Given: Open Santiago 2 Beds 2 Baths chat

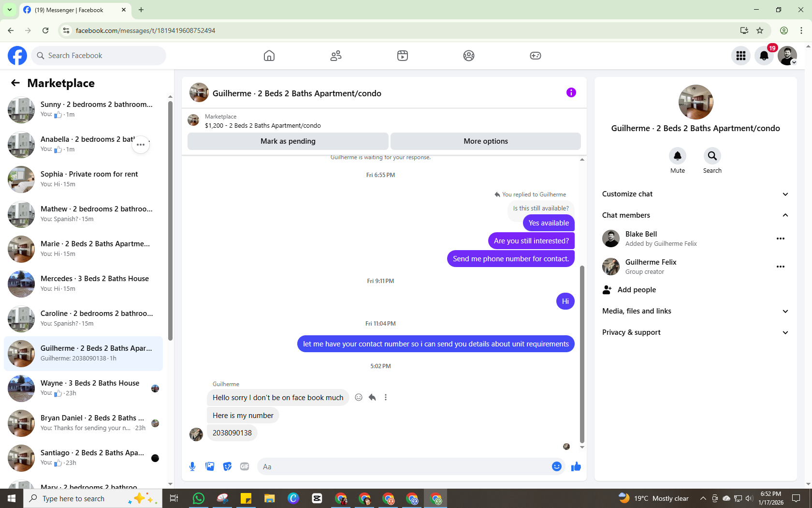Looking at the screenshot, I should (84, 458).
